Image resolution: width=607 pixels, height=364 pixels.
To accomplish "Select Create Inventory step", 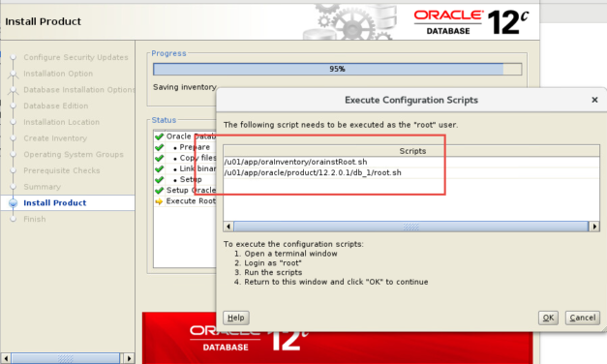I will click(55, 138).
